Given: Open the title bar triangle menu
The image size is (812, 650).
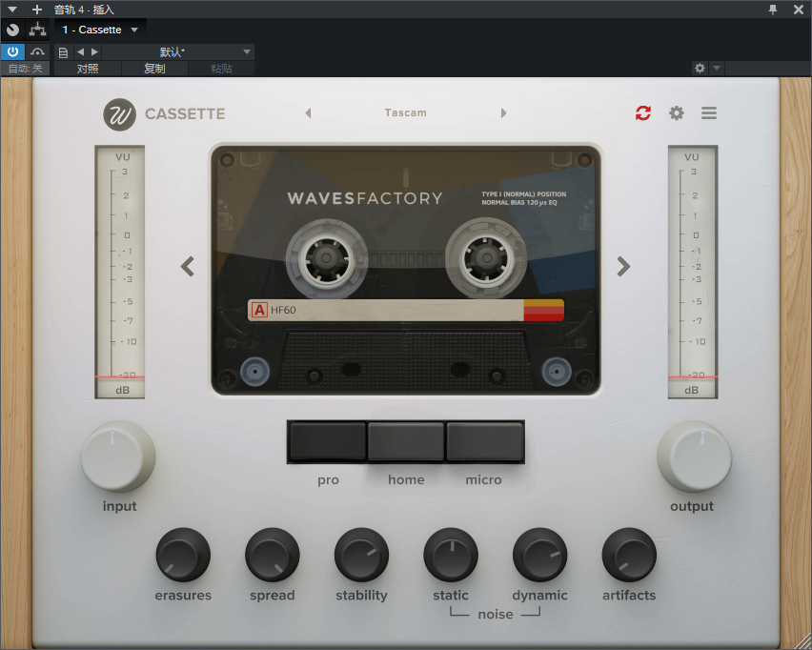Looking at the screenshot, I should click(x=11, y=10).
